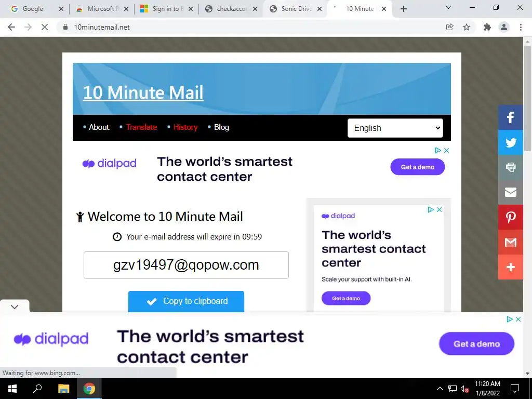The width and height of the screenshot is (532, 399).
Task: Click the browser back arrow
Action: [x=11, y=27]
